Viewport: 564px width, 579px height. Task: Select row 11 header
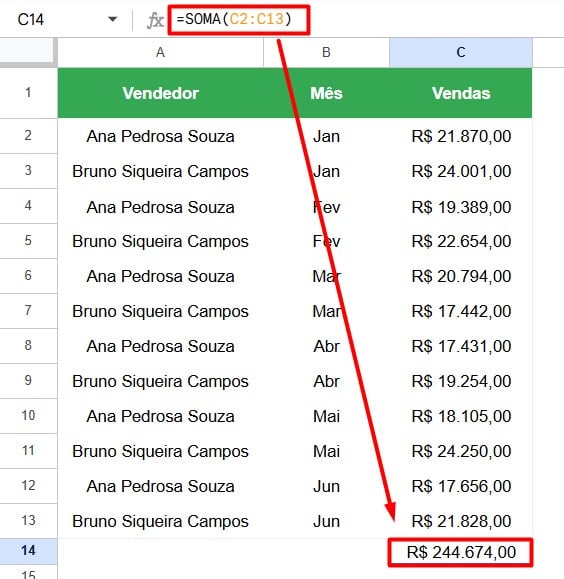pyautogui.click(x=28, y=451)
